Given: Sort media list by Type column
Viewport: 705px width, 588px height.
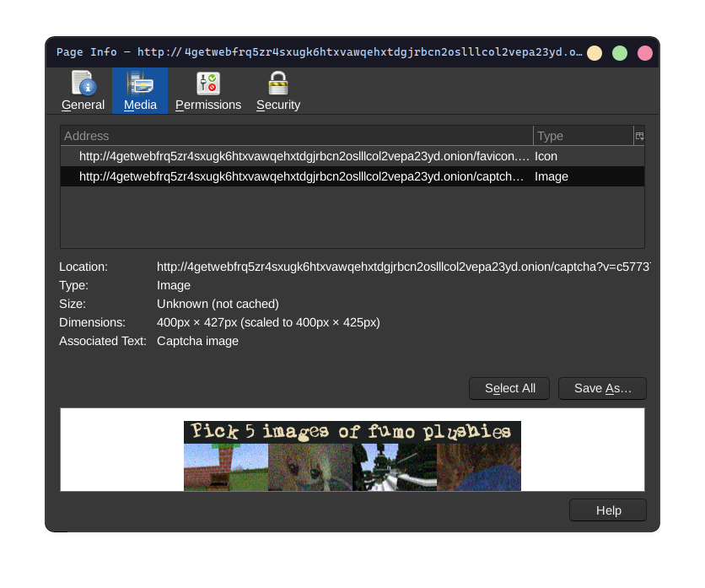Looking at the screenshot, I should pyautogui.click(x=582, y=136).
